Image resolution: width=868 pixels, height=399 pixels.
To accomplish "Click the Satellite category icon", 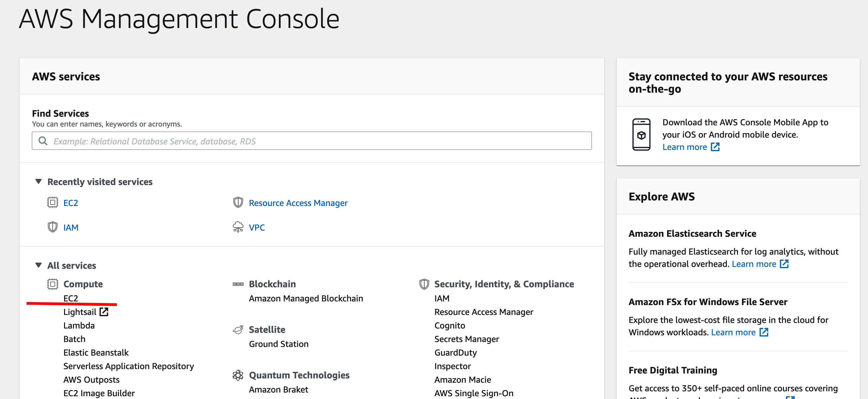I will (238, 330).
